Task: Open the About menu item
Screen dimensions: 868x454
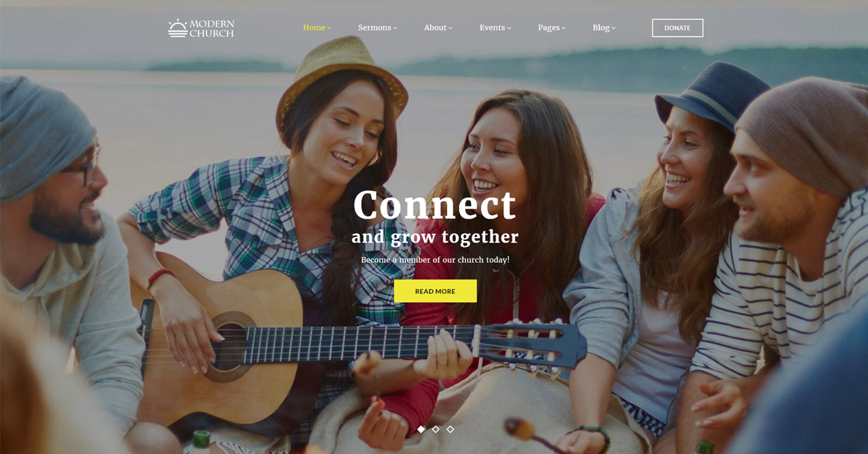Action: 435,28
